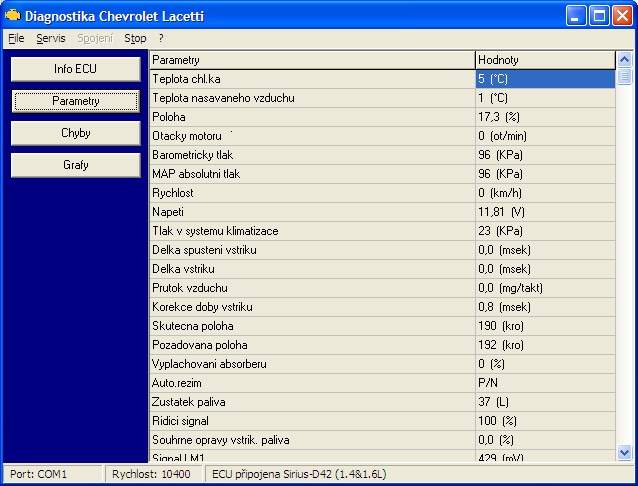Click the 0 (ot/min) value
The image size is (638, 486).
coord(502,136)
